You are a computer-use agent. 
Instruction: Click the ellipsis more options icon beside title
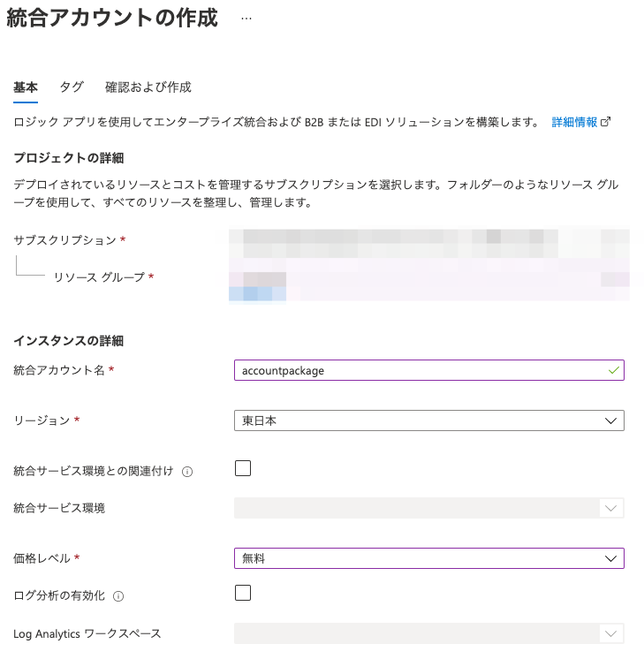click(246, 19)
